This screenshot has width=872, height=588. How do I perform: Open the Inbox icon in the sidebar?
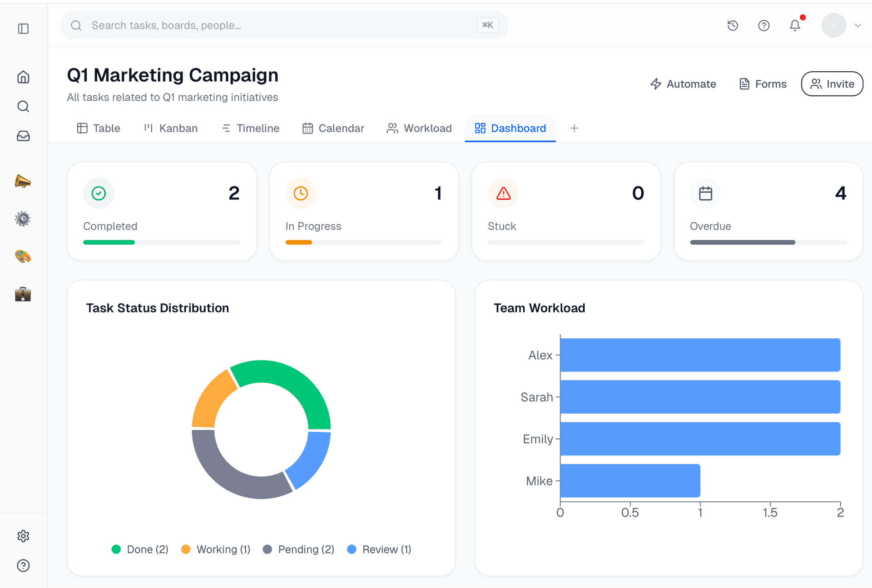(x=23, y=136)
